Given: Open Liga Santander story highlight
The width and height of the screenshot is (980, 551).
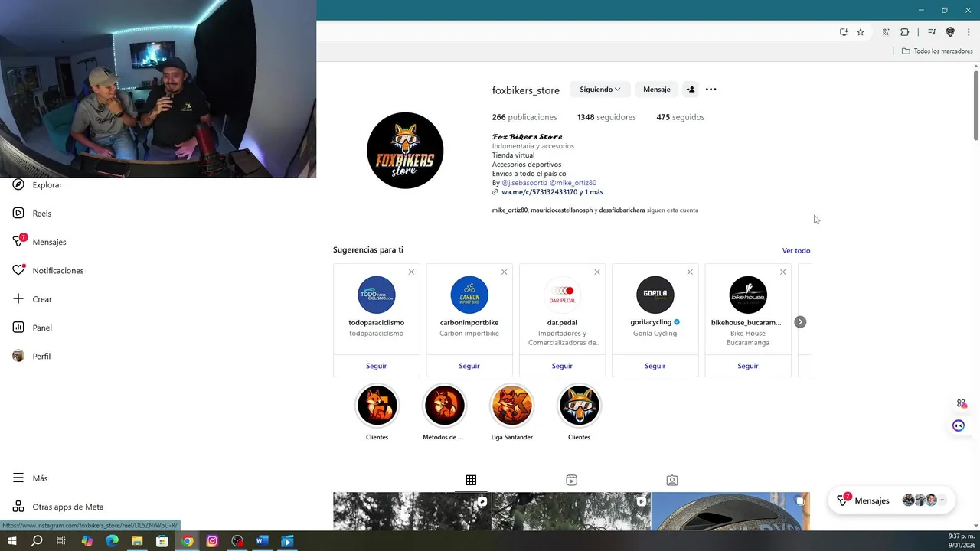Looking at the screenshot, I should (x=512, y=406).
